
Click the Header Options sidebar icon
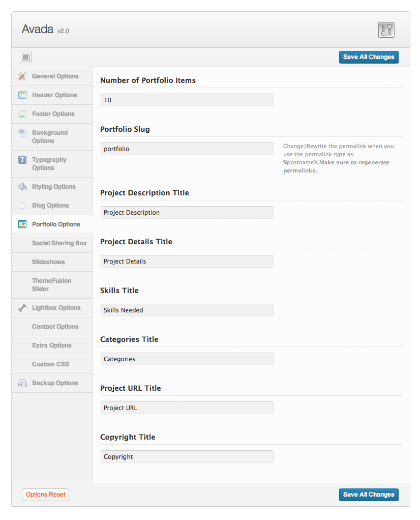pyautogui.click(x=22, y=95)
